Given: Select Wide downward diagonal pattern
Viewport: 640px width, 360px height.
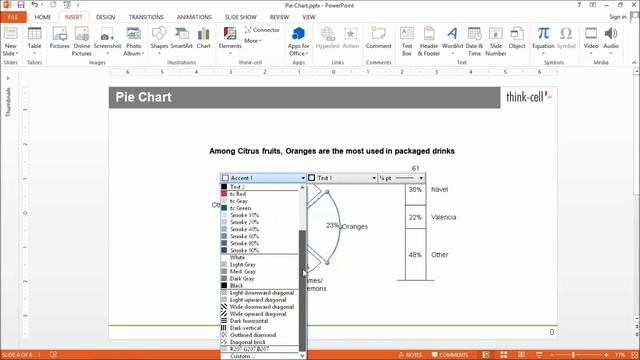Looking at the screenshot, I should click(260, 307).
